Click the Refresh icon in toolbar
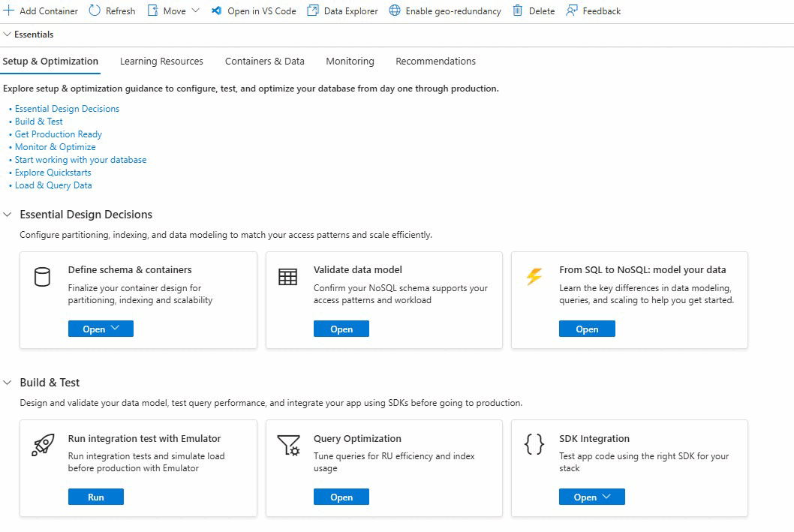This screenshot has width=794, height=532. [x=95, y=11]
